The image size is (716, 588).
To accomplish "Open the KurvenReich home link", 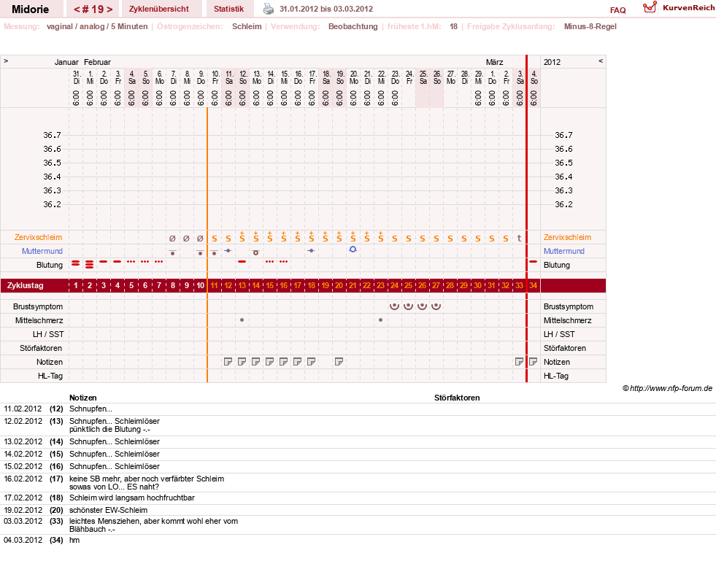I will [x=688, y=8].
